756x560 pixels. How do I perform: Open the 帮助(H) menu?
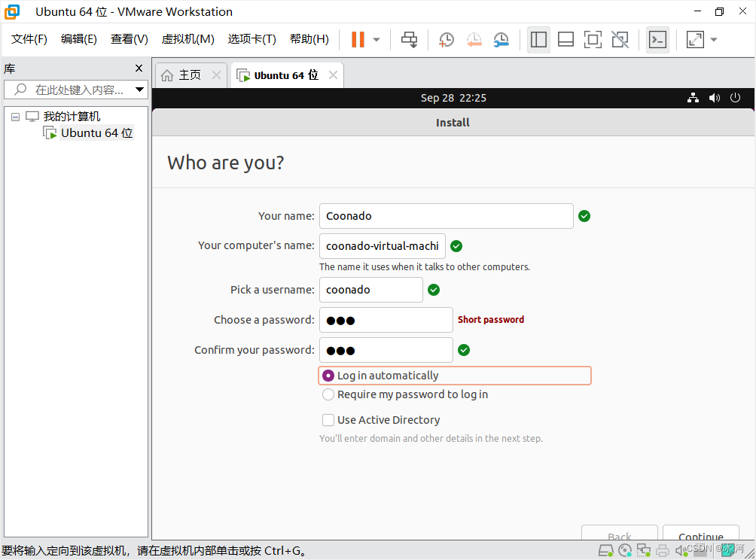(309, 39)
